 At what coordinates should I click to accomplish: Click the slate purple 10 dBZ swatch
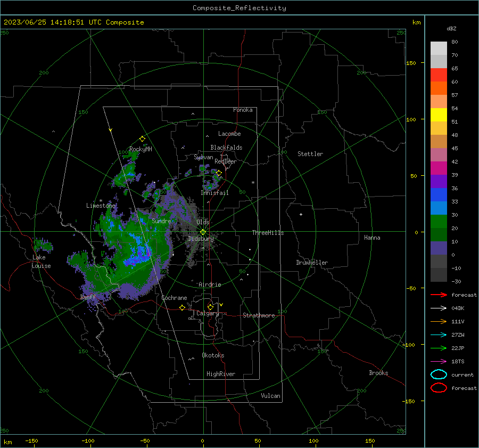[x=439, y=248]
